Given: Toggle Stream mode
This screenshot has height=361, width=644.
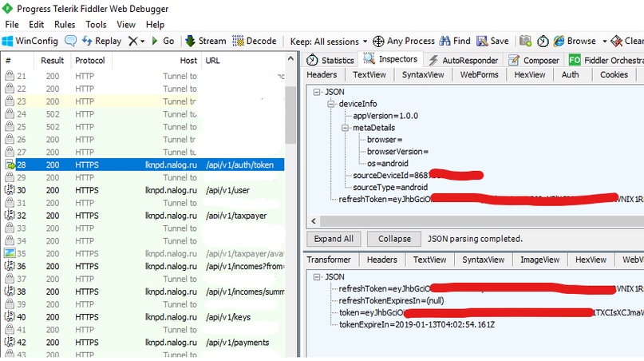Looking at the screenshot, I should (206, 41).
